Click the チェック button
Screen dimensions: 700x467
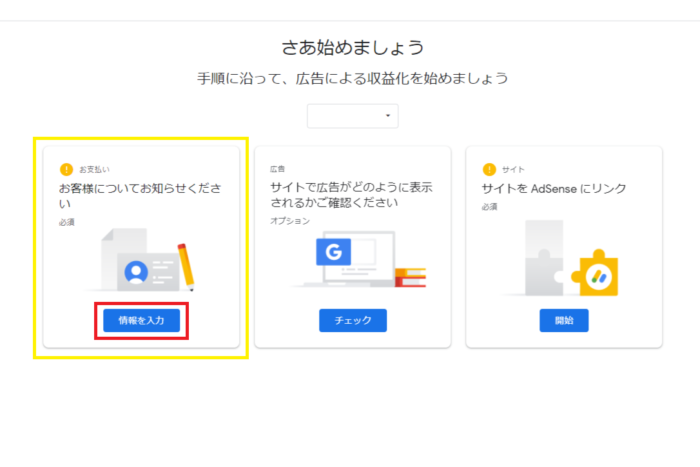(353, 320)
